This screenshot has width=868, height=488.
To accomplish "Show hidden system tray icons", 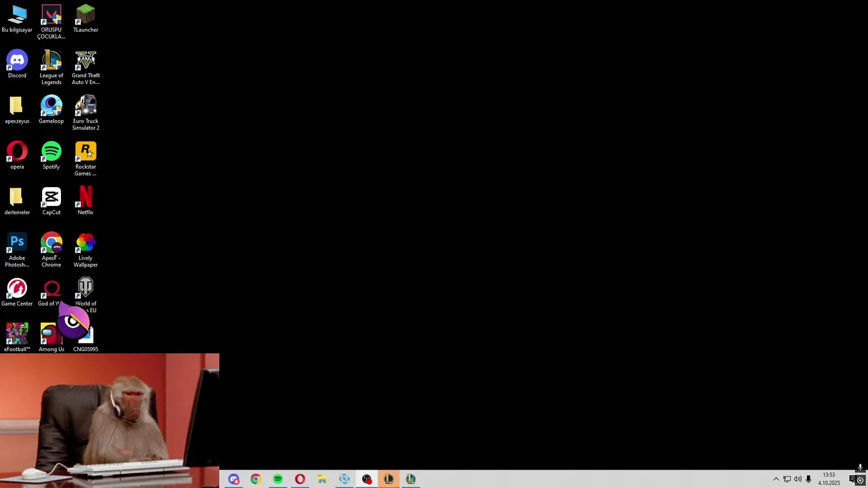I will (x=776, y=479).
